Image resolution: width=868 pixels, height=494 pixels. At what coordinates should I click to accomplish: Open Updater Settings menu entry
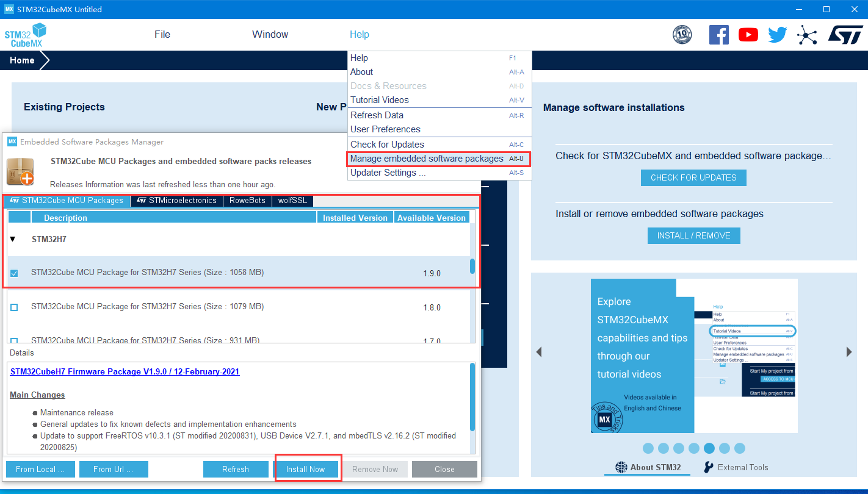coord(439,173)
